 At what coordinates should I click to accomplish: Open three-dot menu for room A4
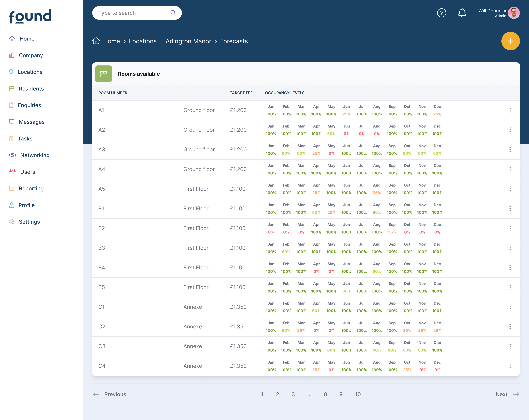point(510,169)
